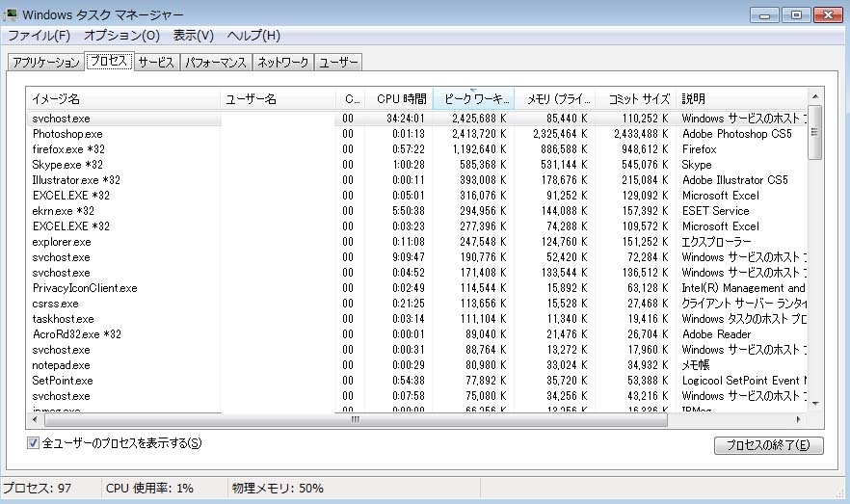Image resolution: width=850 pixels, height=504 pixels.
Task: Click the 物理メモリ: 50% status entry
Action: pyautogui.click(x=278, y=489)
